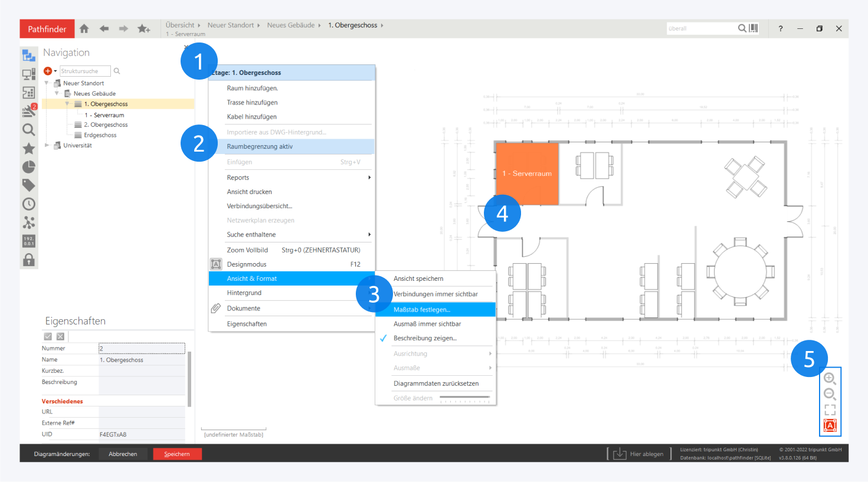Toggle Verbindungen immer sichtbar option

pyautogui.click(x=435, y=294)
